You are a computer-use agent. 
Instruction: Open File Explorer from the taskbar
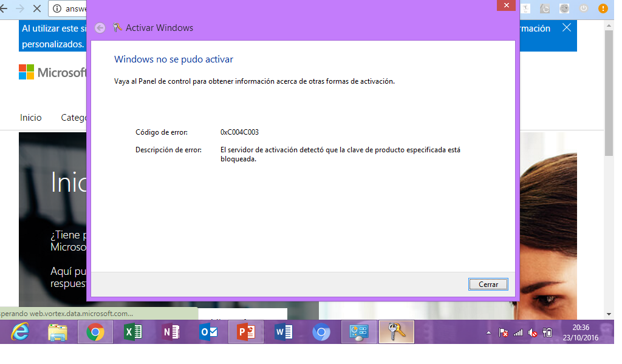pos(58,332)
